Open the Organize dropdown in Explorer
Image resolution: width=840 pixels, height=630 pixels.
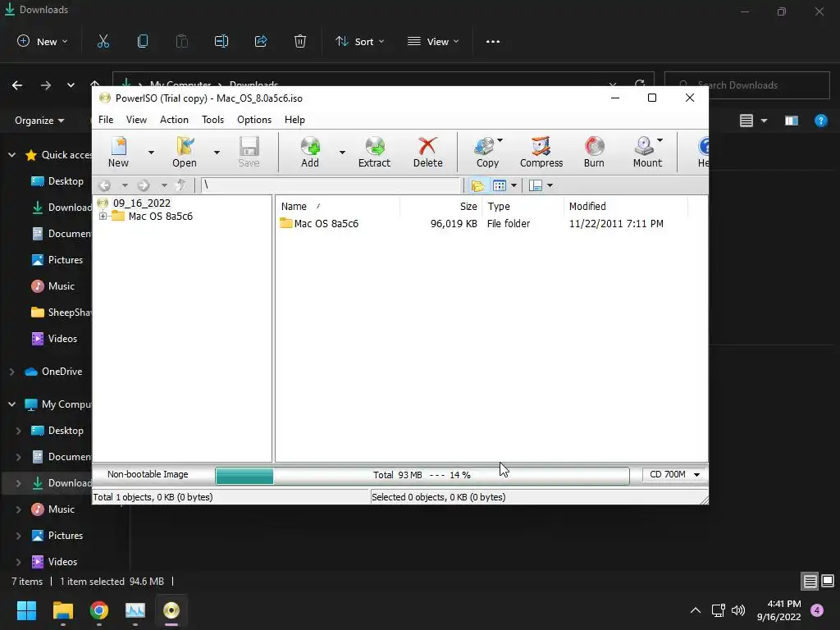[x=39, y=121]
